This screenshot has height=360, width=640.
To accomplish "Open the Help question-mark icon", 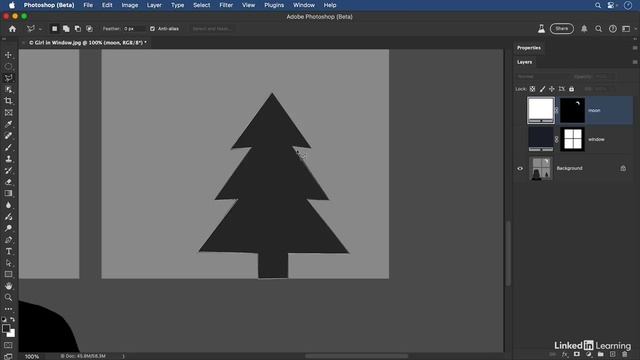I will [x=612, y=29].
